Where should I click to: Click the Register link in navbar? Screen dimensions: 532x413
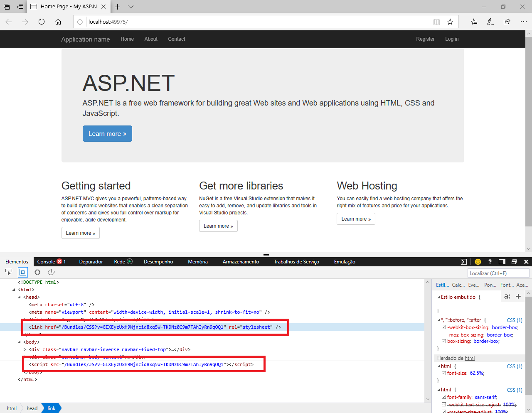(x=425, y=39)
